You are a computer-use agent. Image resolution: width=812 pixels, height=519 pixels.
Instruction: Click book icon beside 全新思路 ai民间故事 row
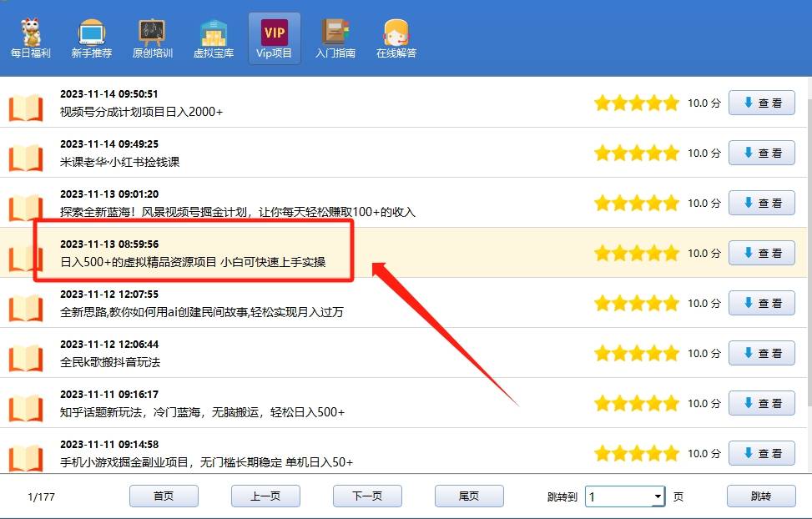(x=26, y=308)
